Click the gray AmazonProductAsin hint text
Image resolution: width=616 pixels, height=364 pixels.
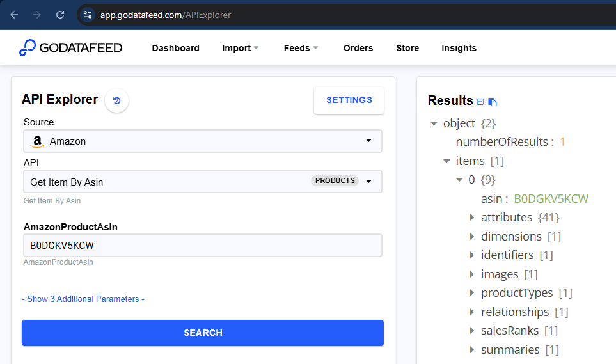[58, 262]
